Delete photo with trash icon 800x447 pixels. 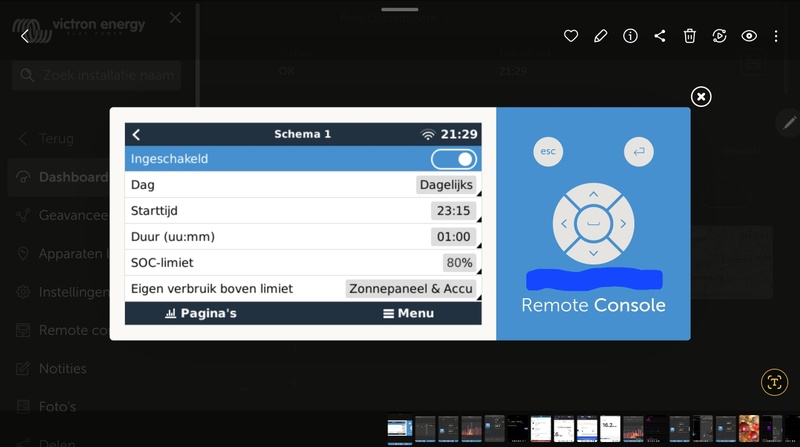pyautogui.click(x=690, y=36)
